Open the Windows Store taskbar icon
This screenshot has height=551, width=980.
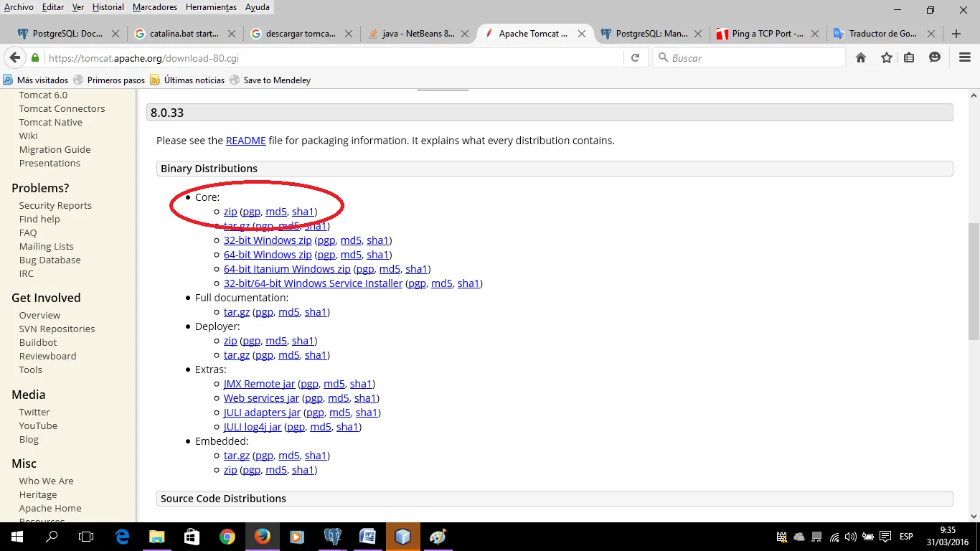tap(192, 537)
